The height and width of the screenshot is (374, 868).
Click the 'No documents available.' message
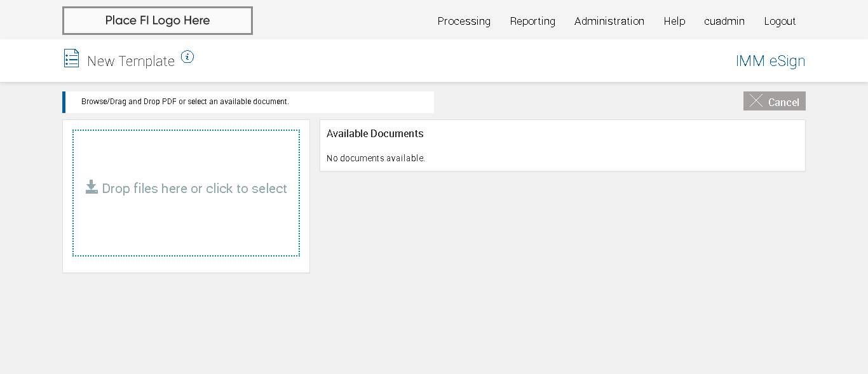click(376, 158)
